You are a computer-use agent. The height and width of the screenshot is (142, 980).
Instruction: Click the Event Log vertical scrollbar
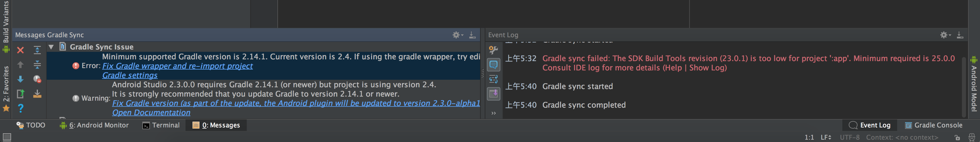[964, 87]
